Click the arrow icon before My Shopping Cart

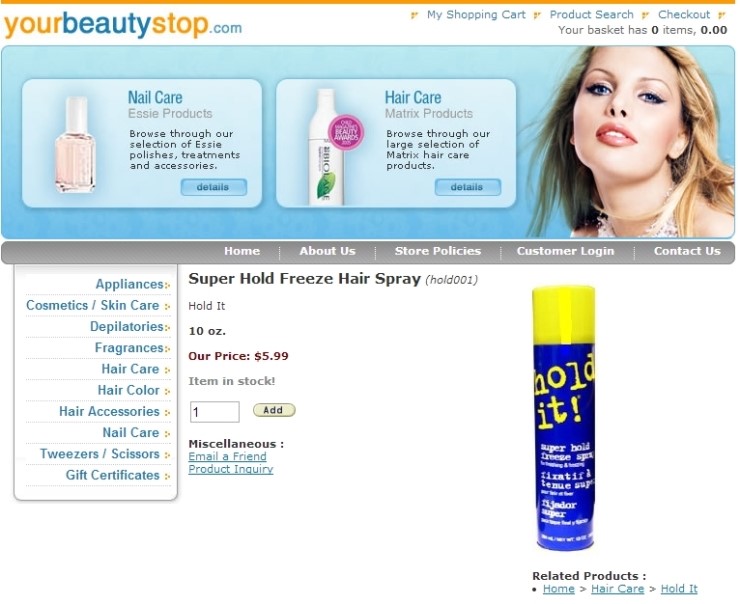pyautogui.click(x=414, y=15)
